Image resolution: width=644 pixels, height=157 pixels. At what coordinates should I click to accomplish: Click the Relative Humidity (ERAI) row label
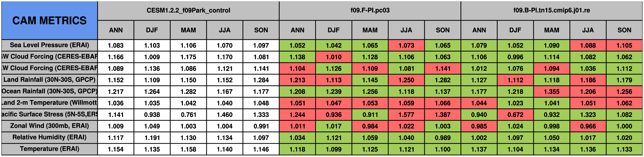tap(49, 137)
